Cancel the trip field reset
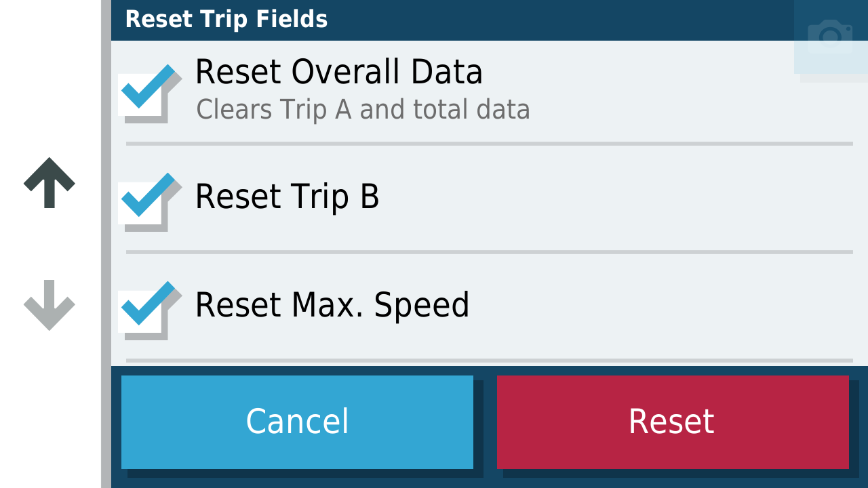868x488 pixels. pos(297,422)
